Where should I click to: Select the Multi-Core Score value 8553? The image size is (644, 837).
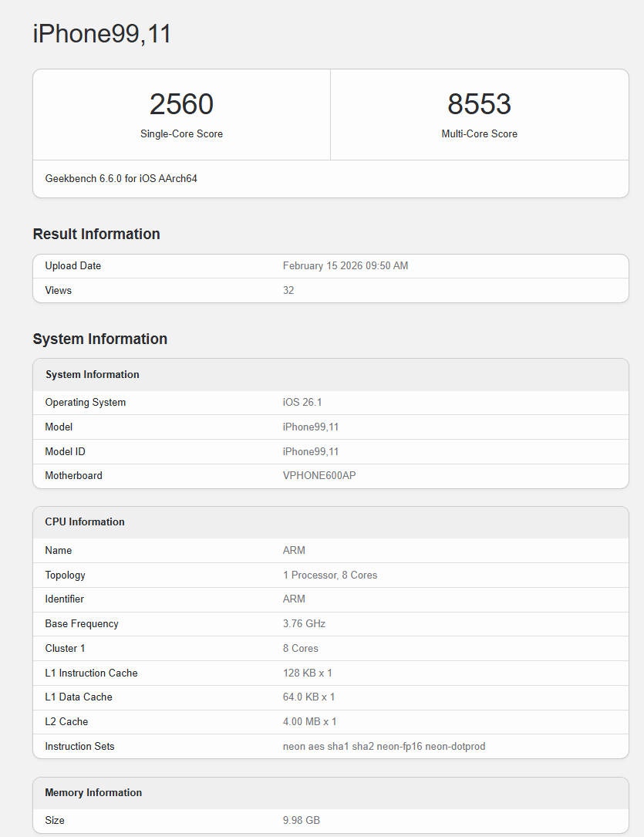[x=479, y=103]
